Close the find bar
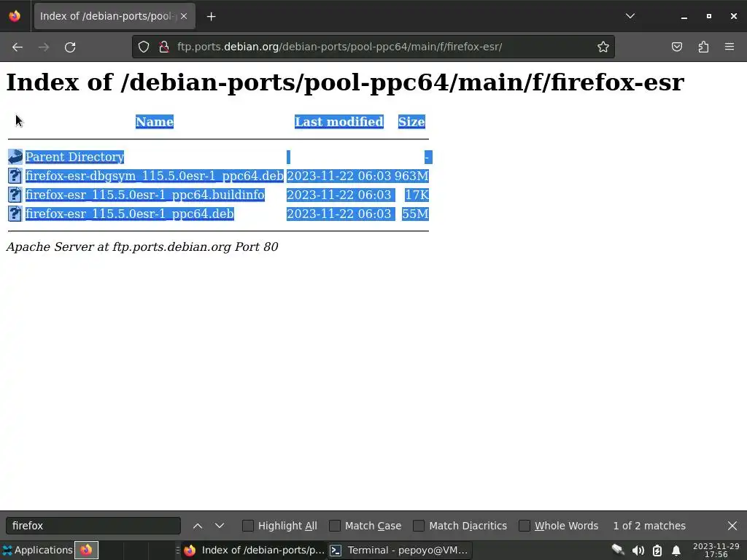 point(732,526)
